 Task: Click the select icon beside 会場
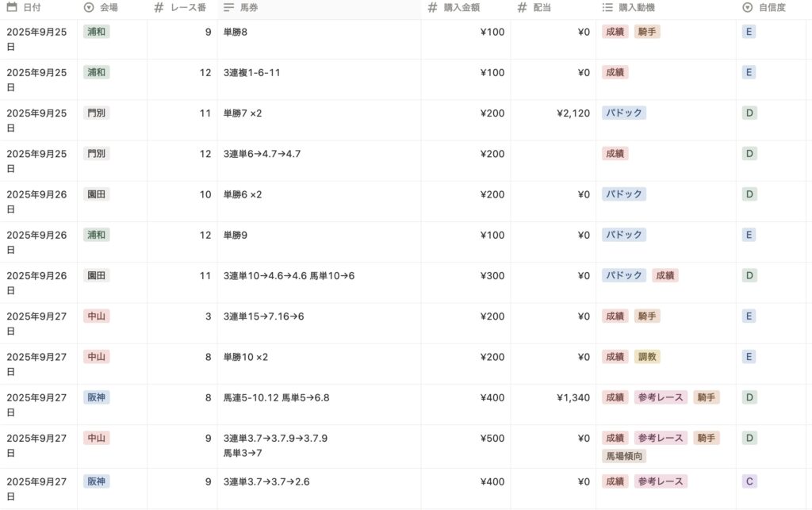coord(88,8)
